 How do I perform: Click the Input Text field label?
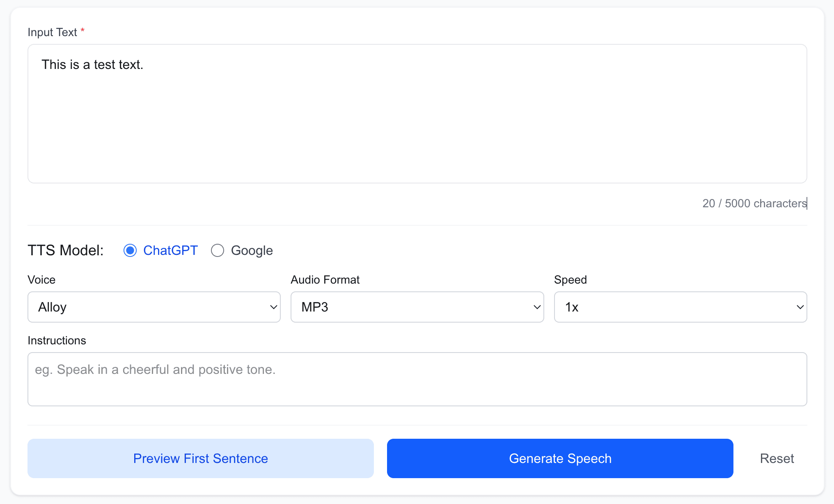pos(52,32)
